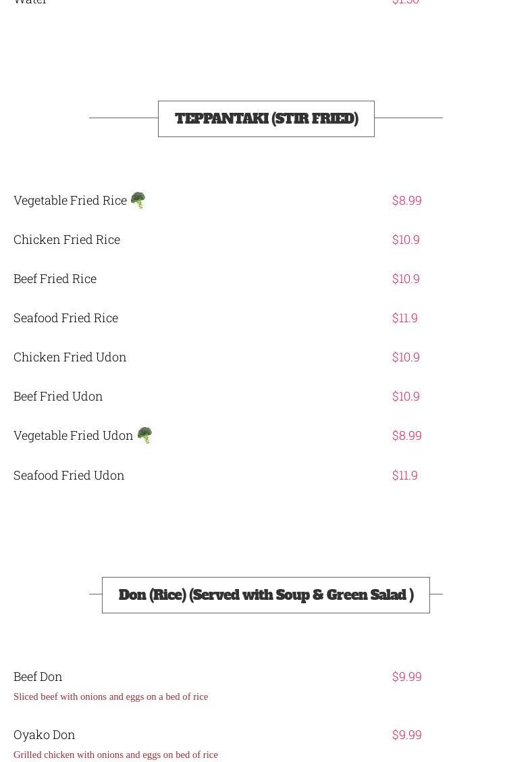Image resolution: width=532 pixels, height=762 pixels.
Task: Click the Sliced beef with onions description
Action: tap(111, 697)
